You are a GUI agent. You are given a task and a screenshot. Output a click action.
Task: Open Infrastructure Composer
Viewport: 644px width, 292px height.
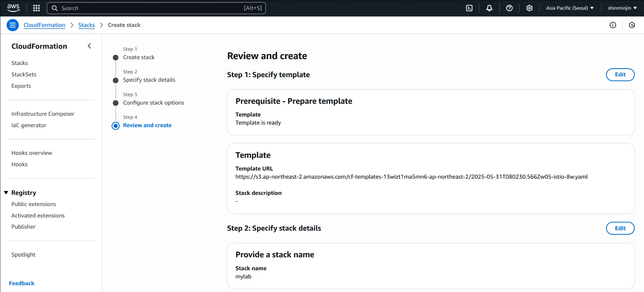(x=43, y=114)
